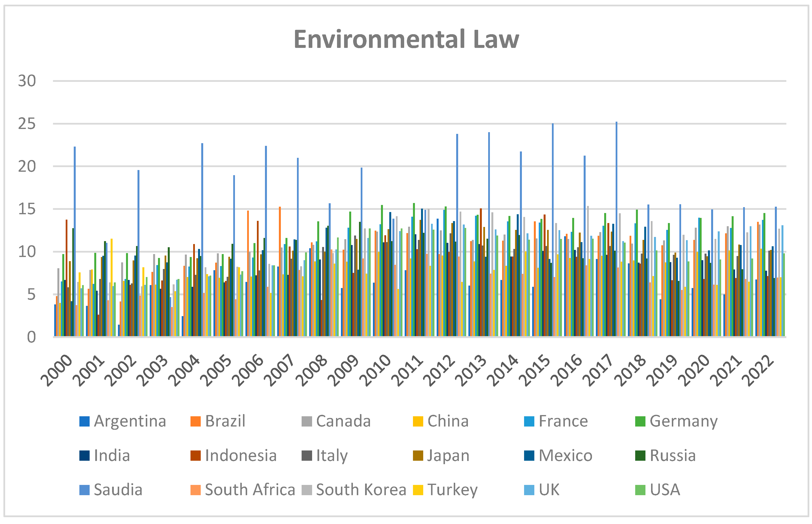Click the Saudia bar for year 2015
Image resolution: width=812 pixels, height=524 pixels.
click(553, 230)
